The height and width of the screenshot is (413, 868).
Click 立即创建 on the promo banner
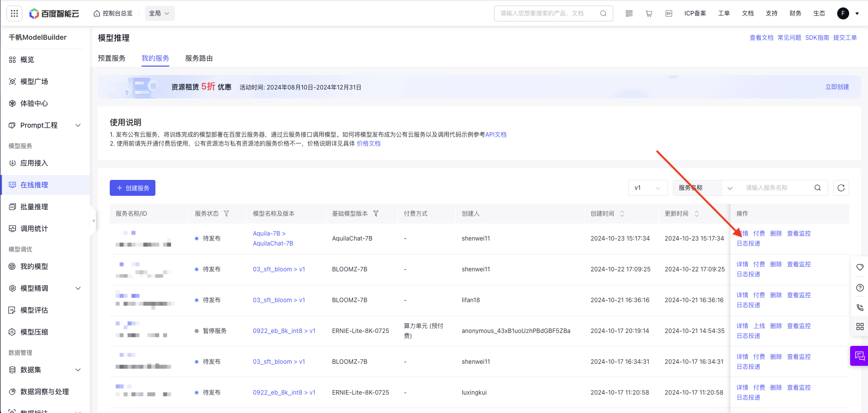pyautogui.click(x=837, y=87)
